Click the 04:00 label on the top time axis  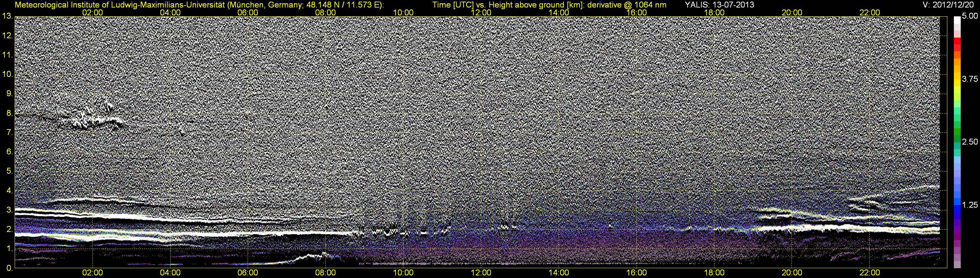(x=170, y=12)
